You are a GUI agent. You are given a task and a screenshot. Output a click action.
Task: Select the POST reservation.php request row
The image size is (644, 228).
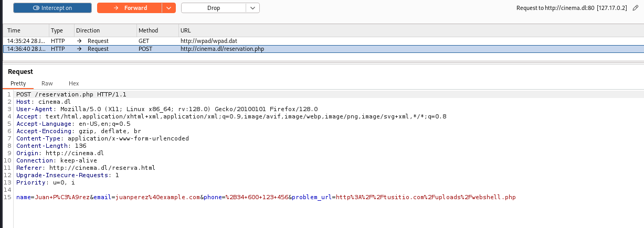(323, 49)
